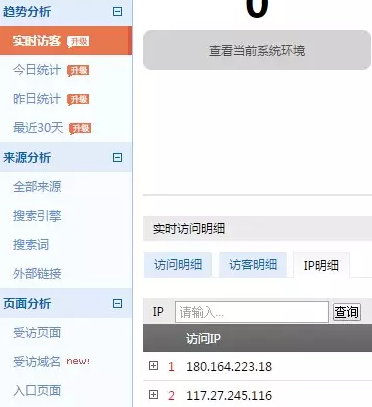Open 昨日统计 report
372x407 pixels.
point(37,99)
